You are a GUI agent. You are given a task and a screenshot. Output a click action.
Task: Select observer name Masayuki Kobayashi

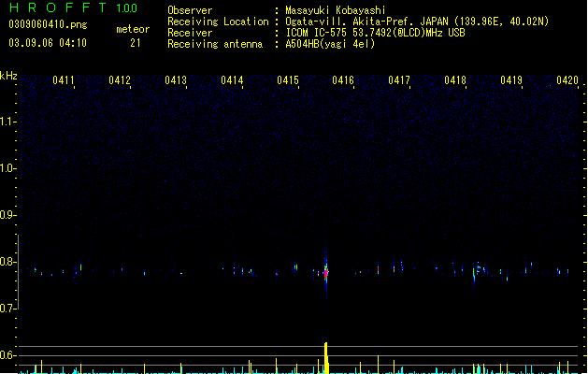click(x=336, y=10)
